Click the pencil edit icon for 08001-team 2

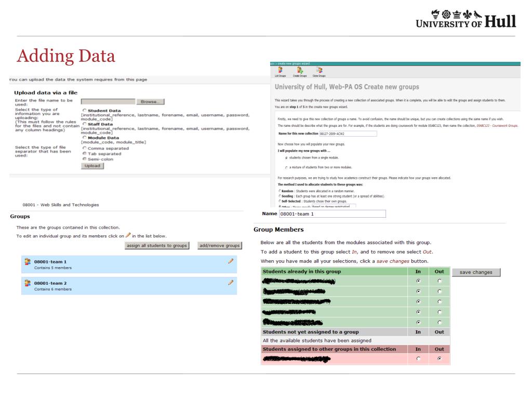coord(231,282)
